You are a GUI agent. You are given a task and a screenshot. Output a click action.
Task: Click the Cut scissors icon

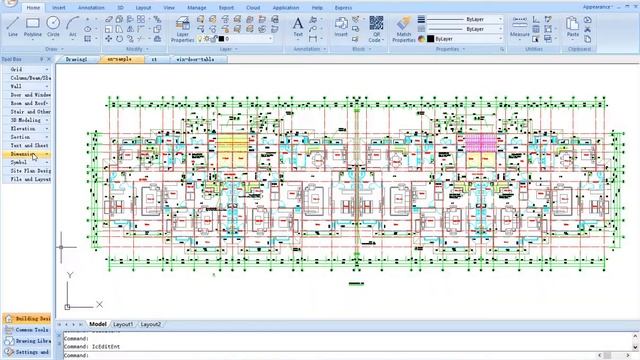click(587, 29)
